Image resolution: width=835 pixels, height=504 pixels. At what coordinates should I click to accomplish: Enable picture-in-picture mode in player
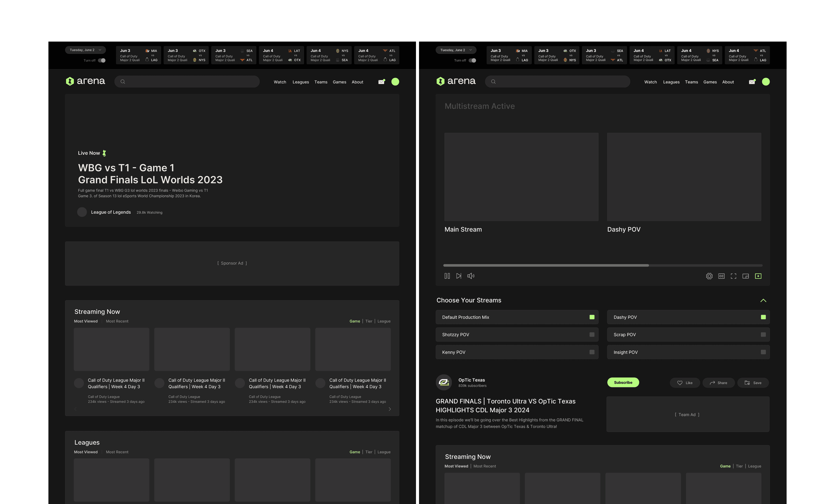pos(745,276)
